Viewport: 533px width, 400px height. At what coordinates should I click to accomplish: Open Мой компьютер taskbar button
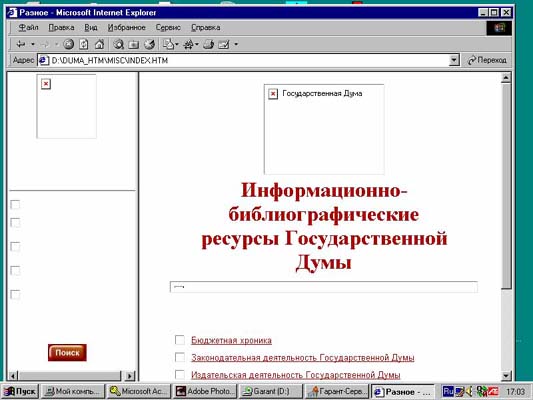click(x=73, y=392)
